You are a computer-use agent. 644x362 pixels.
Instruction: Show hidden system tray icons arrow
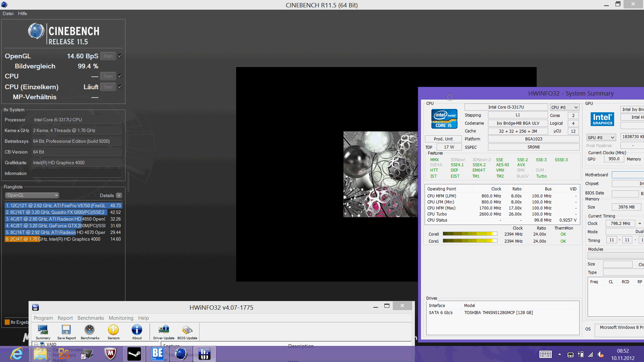pos(559,354)
